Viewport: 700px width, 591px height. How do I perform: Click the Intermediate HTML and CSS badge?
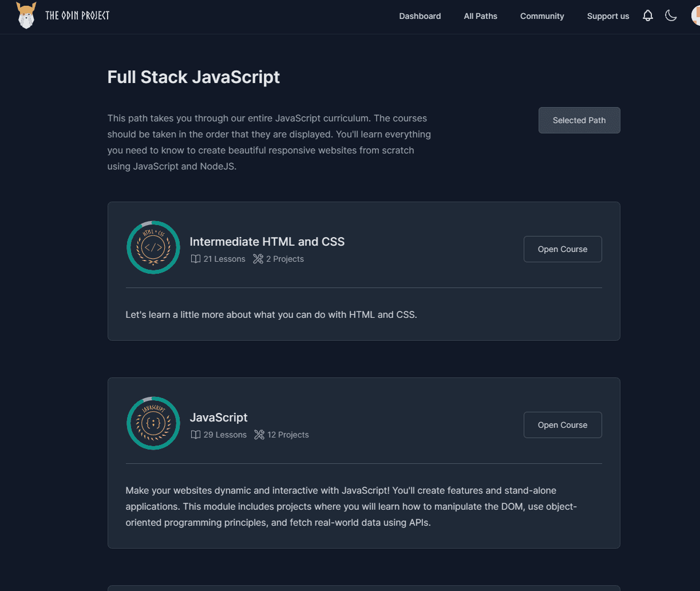click(x=153, y=247)
